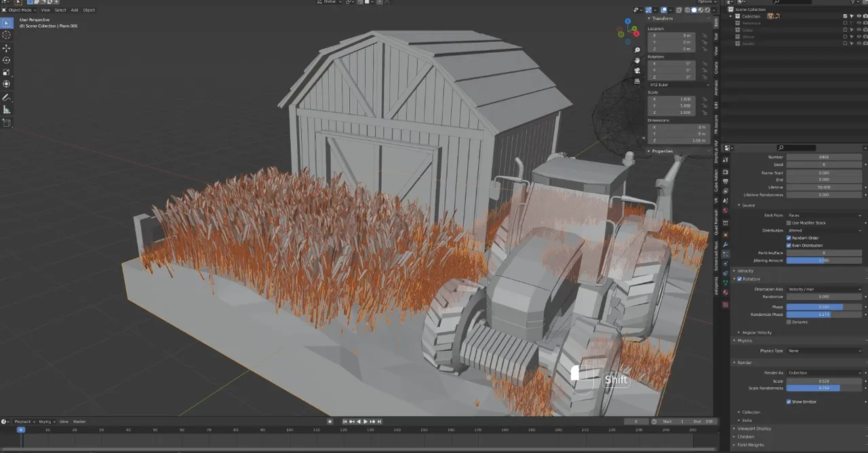Viewport: 868px width, 453px height.
Task: Choose the Rotate tool
Action: (7, 60)
